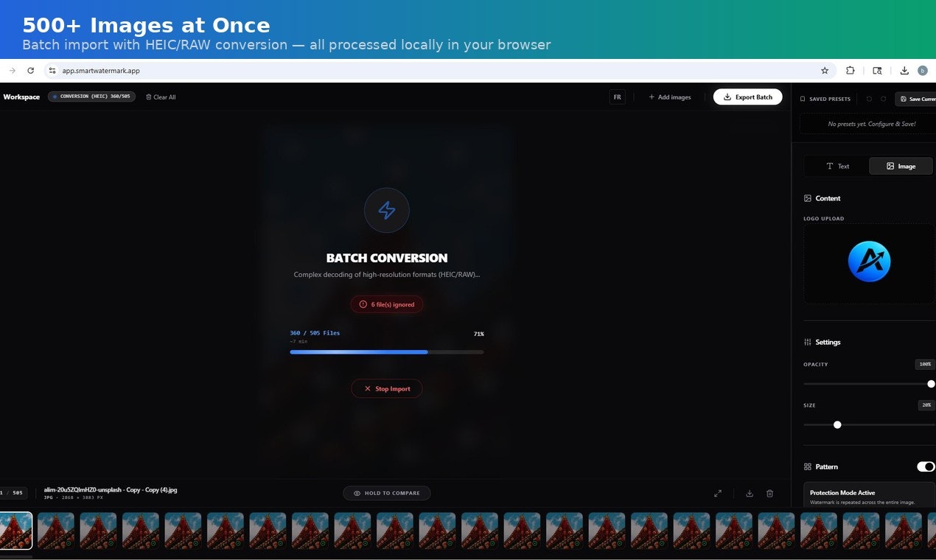The image size is (936, 560).
Task: Click the Save Current preset button
Action: 916,99
